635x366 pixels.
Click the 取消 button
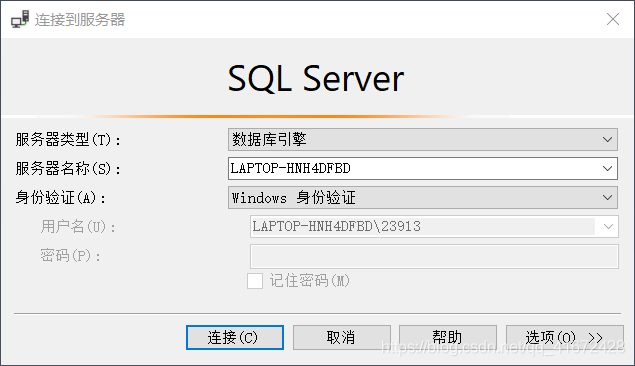(x=341, y=337)
